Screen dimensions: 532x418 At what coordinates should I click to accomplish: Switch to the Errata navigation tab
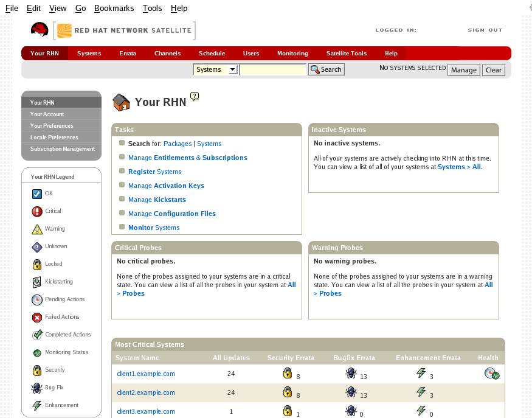(128, 54)
